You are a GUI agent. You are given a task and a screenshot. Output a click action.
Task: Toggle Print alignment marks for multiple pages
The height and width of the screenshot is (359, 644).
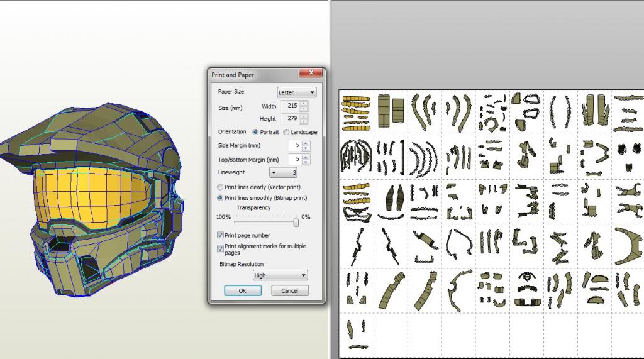[220, 249]
